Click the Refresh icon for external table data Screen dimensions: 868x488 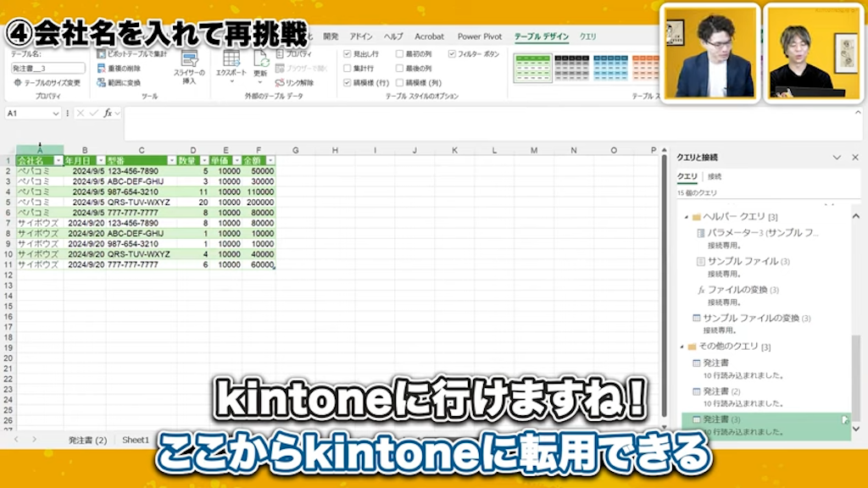(261, 59)
